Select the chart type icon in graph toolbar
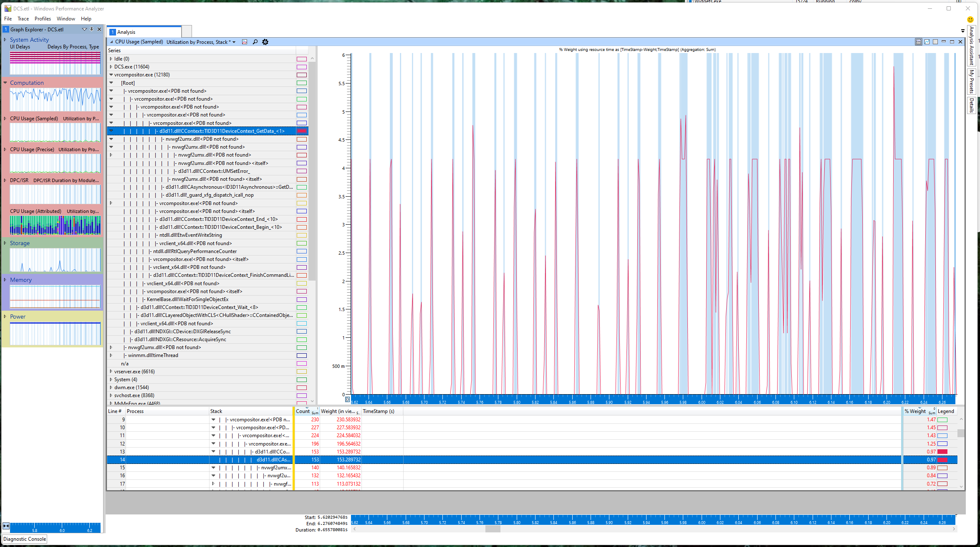980x547 pixels. [245, 42]
